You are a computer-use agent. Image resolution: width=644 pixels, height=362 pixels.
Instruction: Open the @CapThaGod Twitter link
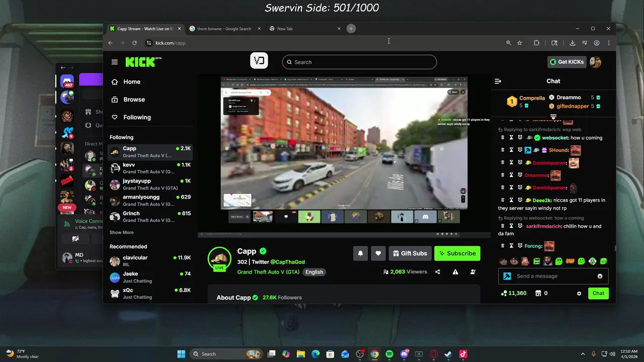pyautogui.click(x=287, y=262)
